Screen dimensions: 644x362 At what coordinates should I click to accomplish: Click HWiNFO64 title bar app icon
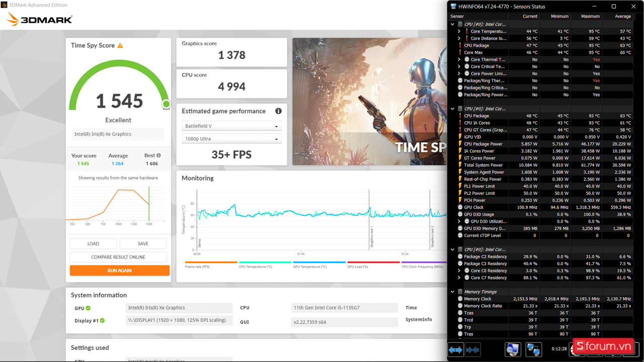click(x=453, y=7)
